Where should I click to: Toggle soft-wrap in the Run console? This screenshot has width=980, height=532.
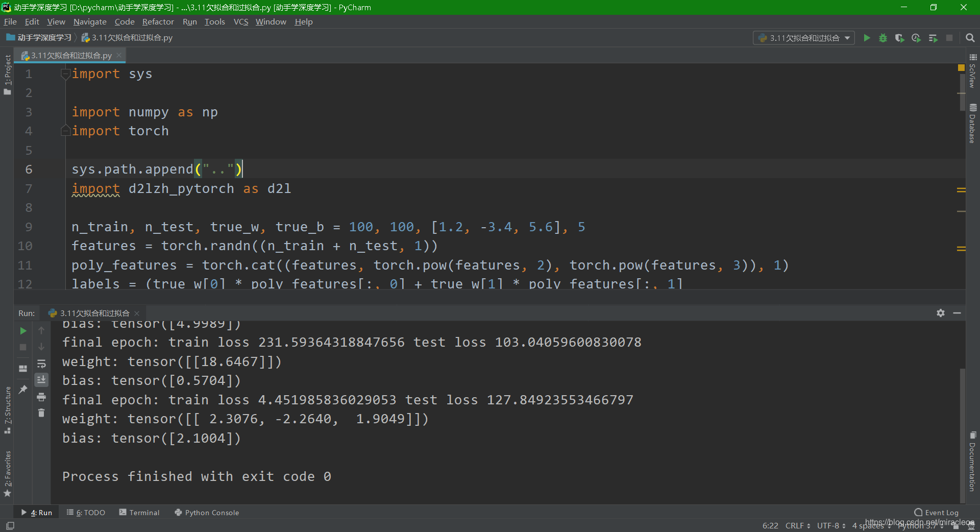click(x=41, y=364)
